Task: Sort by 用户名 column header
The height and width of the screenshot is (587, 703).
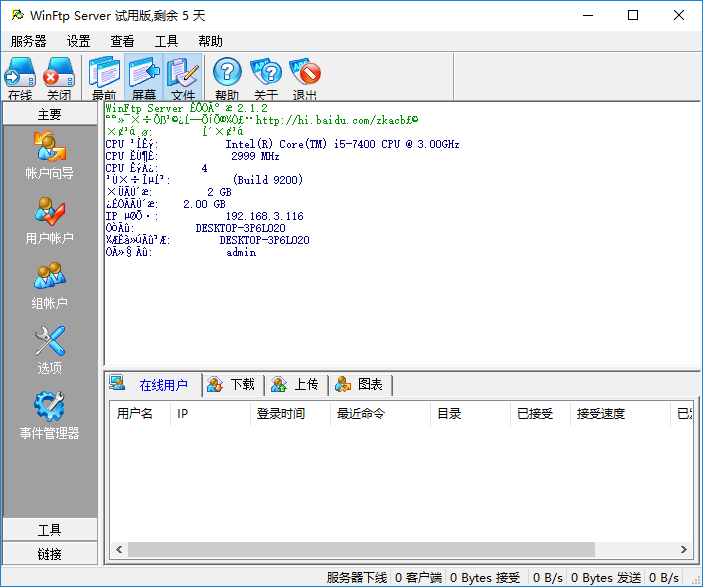Action: coord(140,413)
